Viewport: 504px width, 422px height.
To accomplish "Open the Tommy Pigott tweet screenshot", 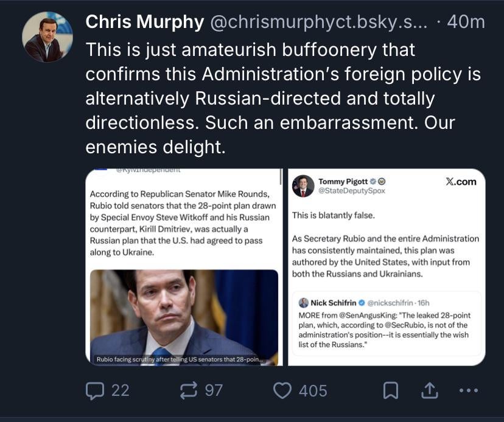I will click(386, 268).
